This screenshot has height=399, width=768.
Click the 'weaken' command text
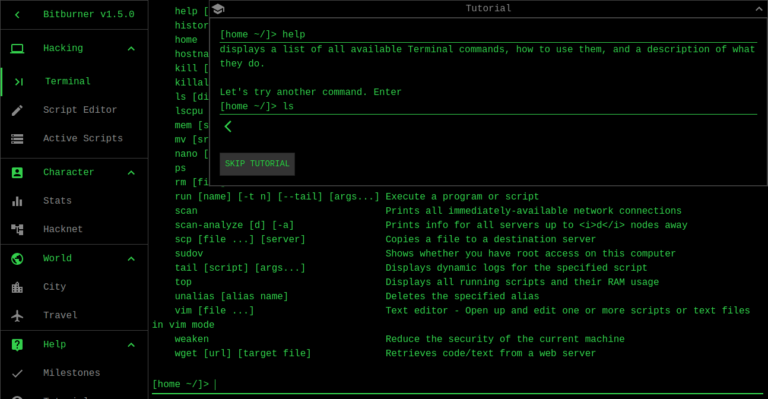click(x=192, y=339)
